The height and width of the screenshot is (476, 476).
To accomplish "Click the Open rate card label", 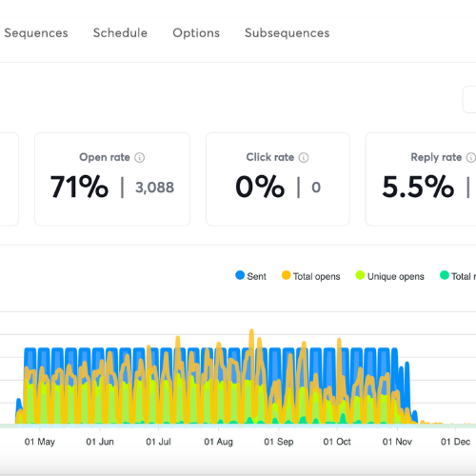I will [x=105, y=157].
